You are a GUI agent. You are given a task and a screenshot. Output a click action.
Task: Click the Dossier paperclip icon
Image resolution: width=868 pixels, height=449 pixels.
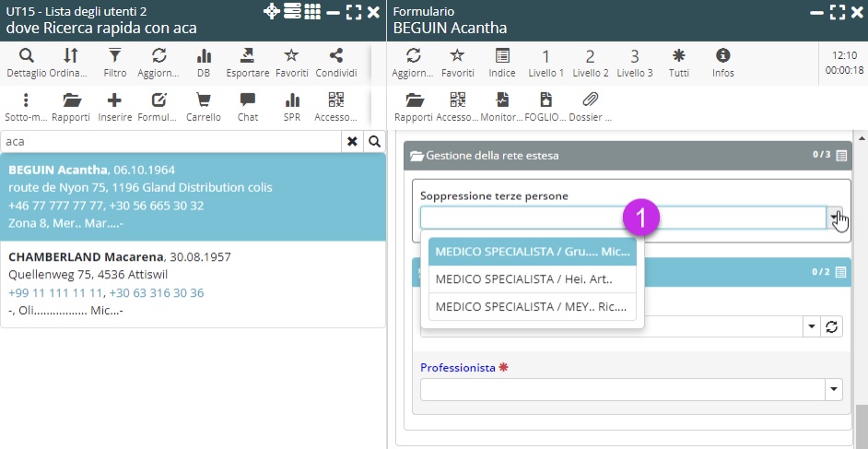click(x=590, y=106)
